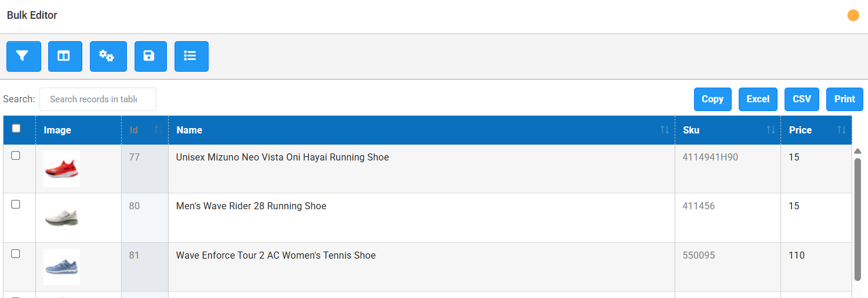Check the row for product Id 77
The image size is (868, 298).
16,156
